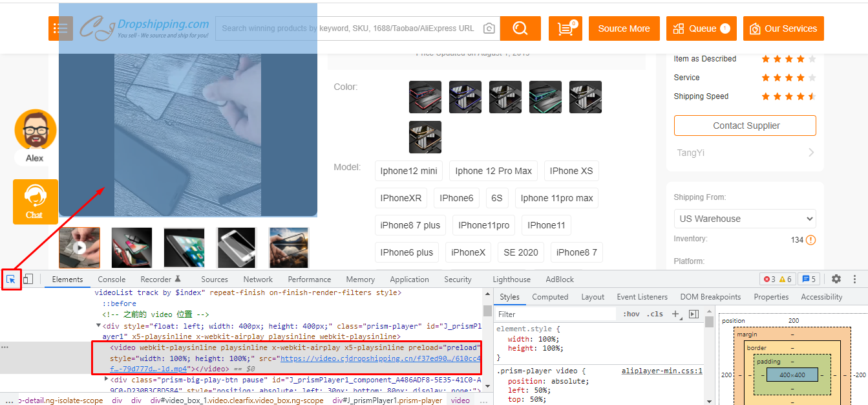Select model IPhone XS
The image size is (868, 405).
(x=571, y=171)
